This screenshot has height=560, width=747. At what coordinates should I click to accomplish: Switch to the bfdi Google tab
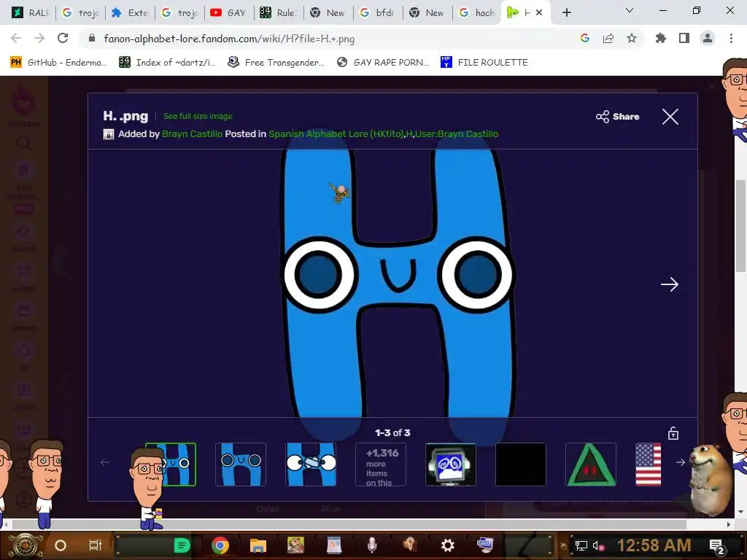tap(378, 13)
